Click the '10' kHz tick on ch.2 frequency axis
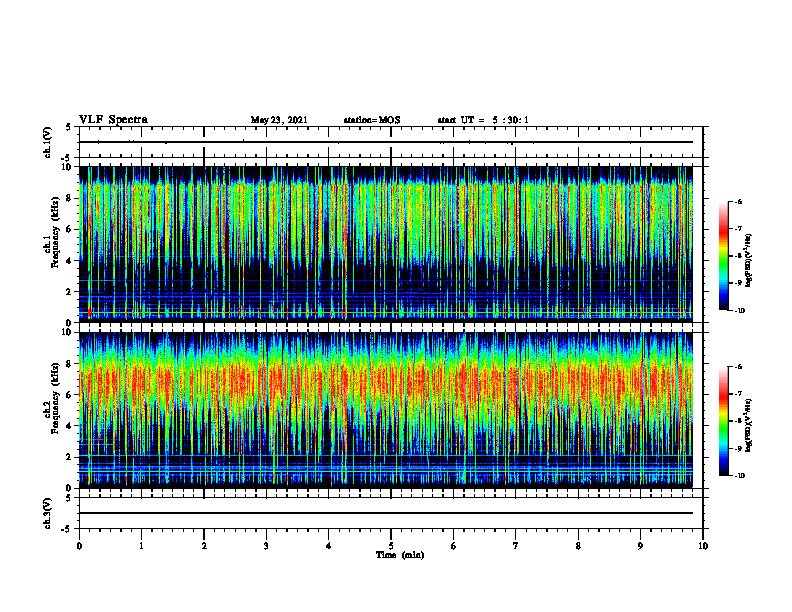Image resolution: width=792 pixels, height=612 pixels. [68, 332]
